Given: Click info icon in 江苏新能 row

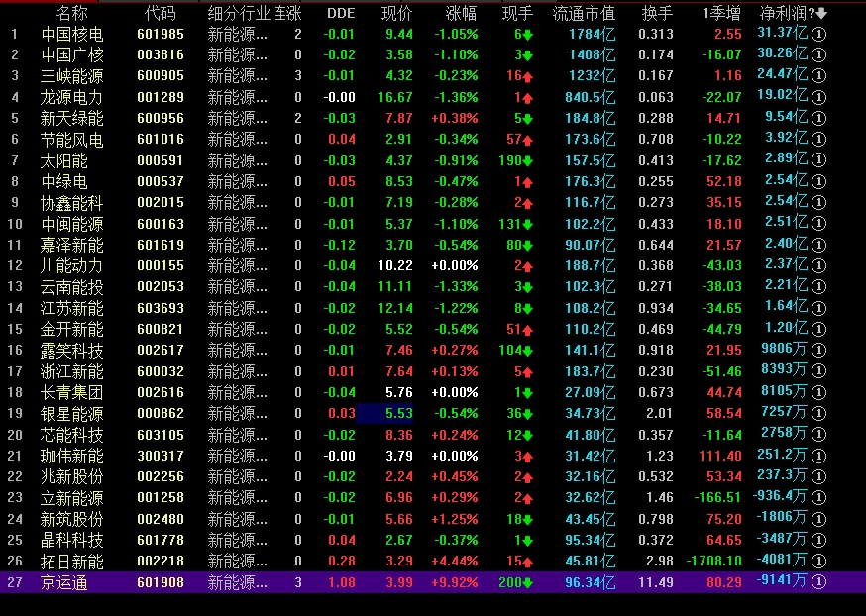Looking at the screenshot, I should pos(819,308).
